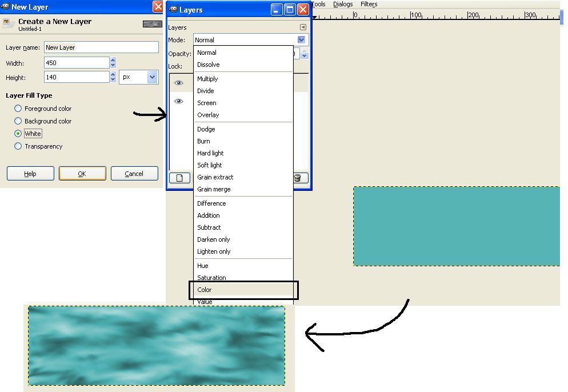Click the Cancel button
The height and width of the screenshot is (392, 568).
click(134, 174)
